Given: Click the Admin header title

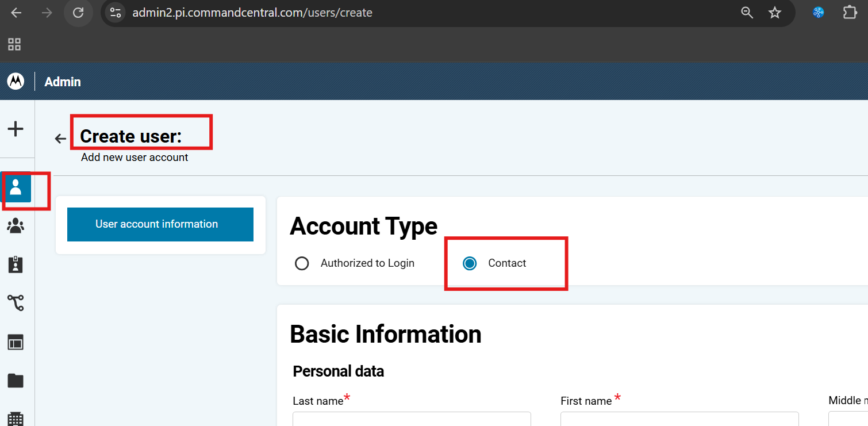Looking at the screenshot, I should click(x=63, y=82).
